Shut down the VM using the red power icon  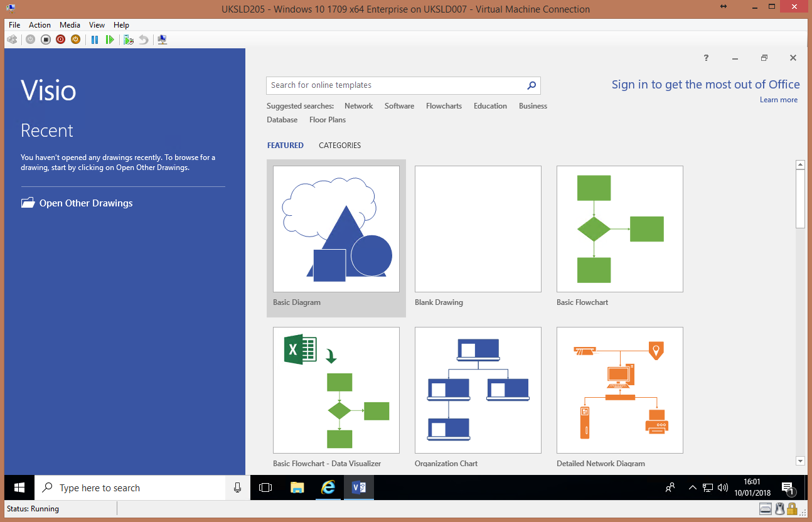(x=60, y=40)
